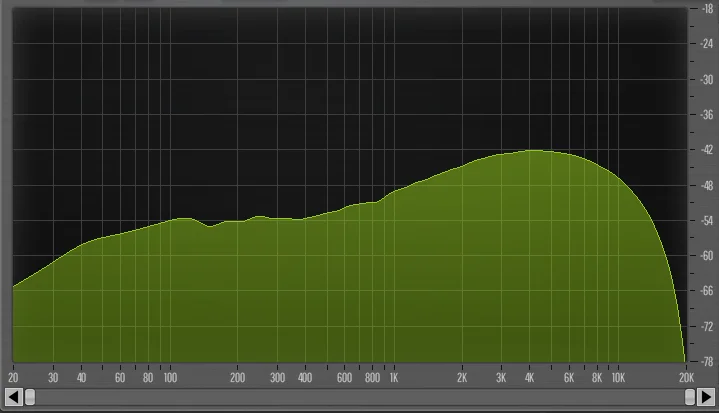Screen dimensions: 719x413
Task: Click the -18 dB level label
Action: 706,8
